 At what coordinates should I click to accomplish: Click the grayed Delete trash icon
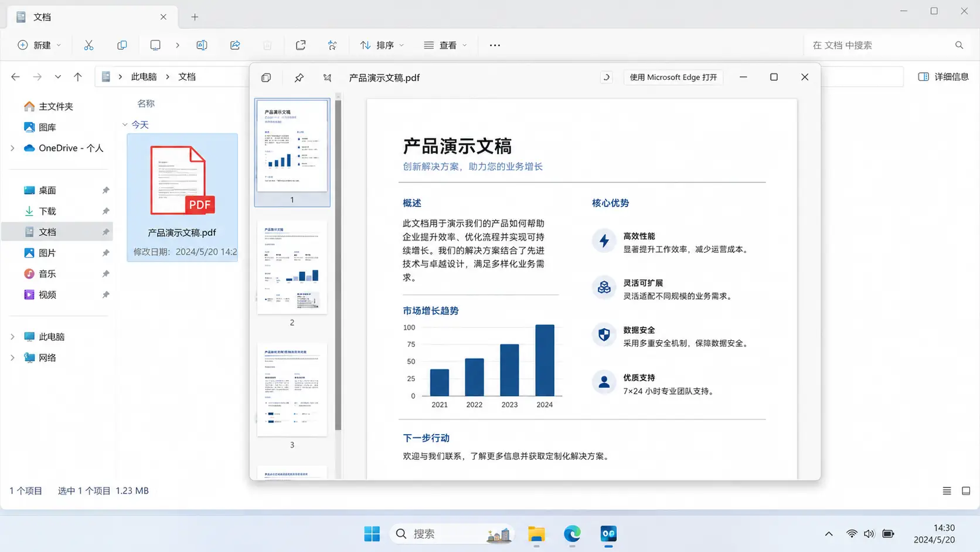click(267, 45)
